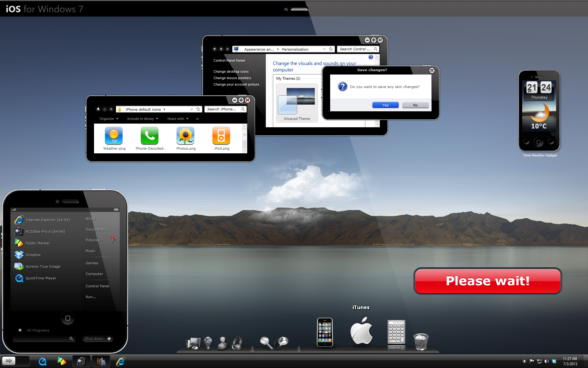
Task: Expand the Include in library menu
Action: (143, 119)
